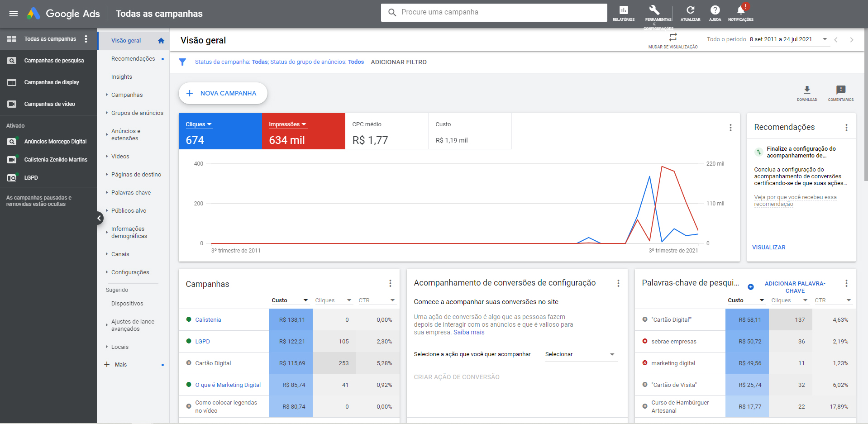Select Campanhas de pesquisa sidebar item
Viewport: 868px width, 424px height.
click(x=48, y=61)
